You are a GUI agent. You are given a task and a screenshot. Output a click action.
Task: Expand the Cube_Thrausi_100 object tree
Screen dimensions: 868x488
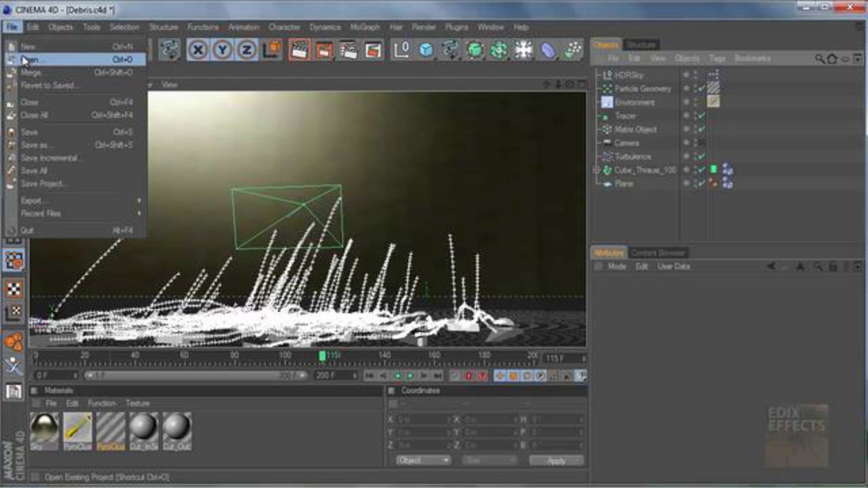pos(597,170)
